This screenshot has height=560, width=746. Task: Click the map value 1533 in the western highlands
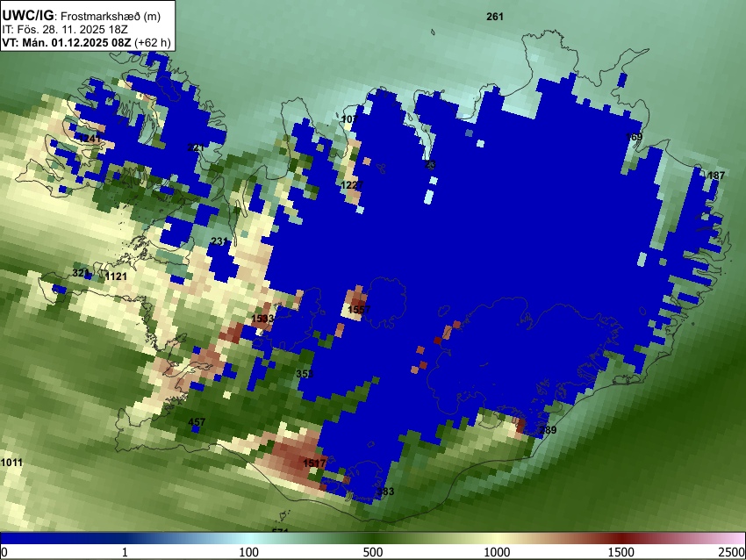[x=262, y=319]
